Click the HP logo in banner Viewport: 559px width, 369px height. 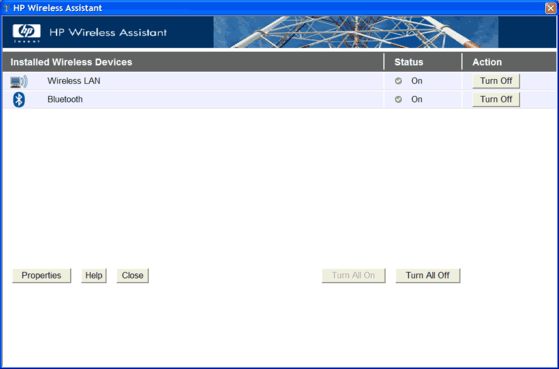(26, 32)
